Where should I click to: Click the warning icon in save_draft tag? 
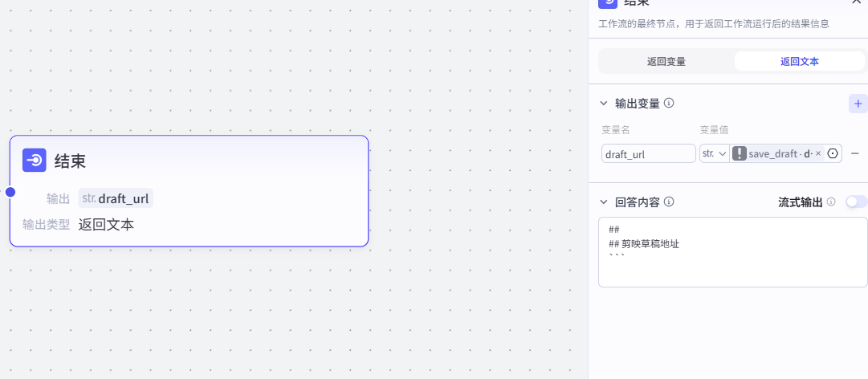(x=740, y=153)
